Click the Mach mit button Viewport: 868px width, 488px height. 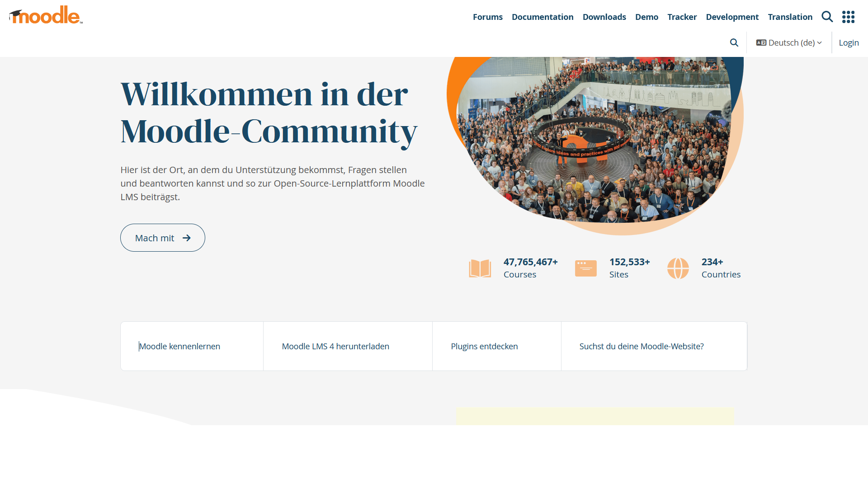tap(162, 238)
